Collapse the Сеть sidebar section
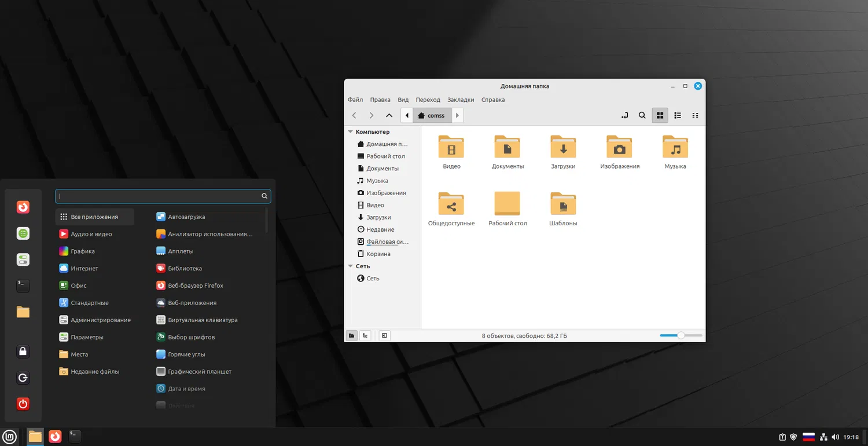The width and height of the screenshot is (868, 446). (x=351, y=266)
